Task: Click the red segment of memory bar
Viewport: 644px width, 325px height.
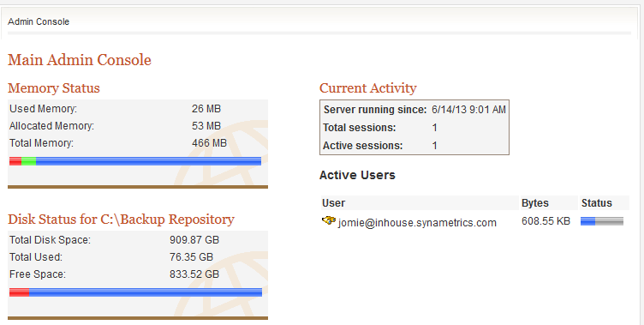Action: pos(15,161)
